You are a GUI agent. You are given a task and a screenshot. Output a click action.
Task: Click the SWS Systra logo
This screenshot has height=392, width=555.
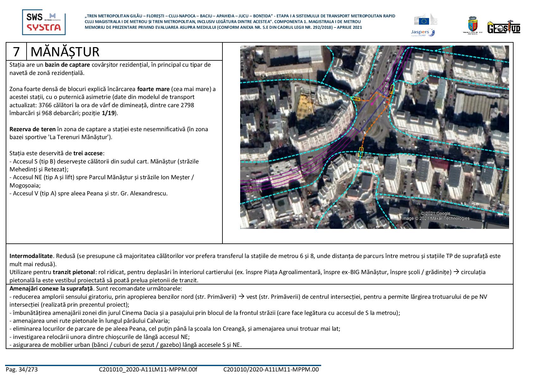44,22
